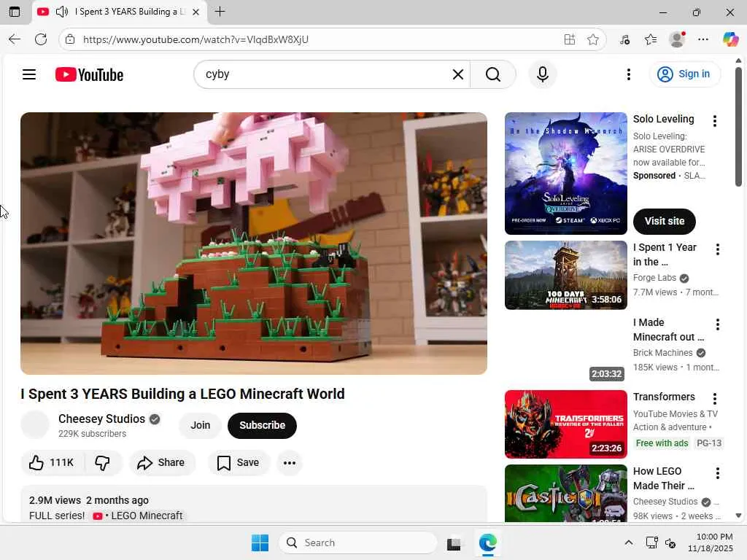Start voice search with microphone icon
Image resolution: width=747 pixels, height=560 pixels.
(542, 74)
